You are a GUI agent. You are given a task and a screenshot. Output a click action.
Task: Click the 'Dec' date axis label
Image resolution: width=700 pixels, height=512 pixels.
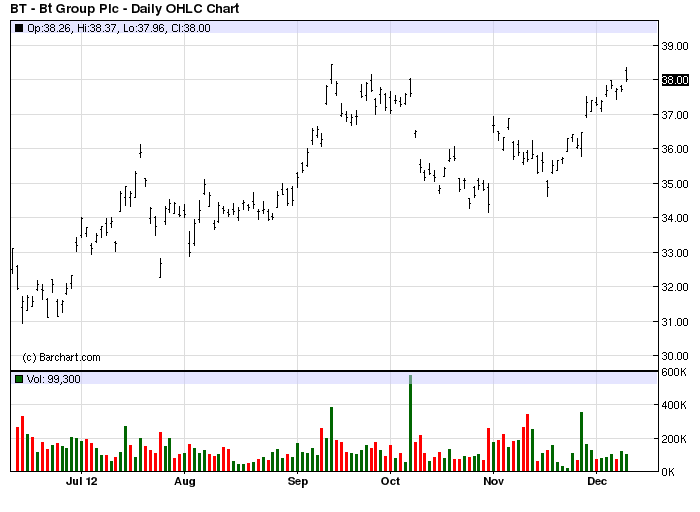(x=597, y=481)
